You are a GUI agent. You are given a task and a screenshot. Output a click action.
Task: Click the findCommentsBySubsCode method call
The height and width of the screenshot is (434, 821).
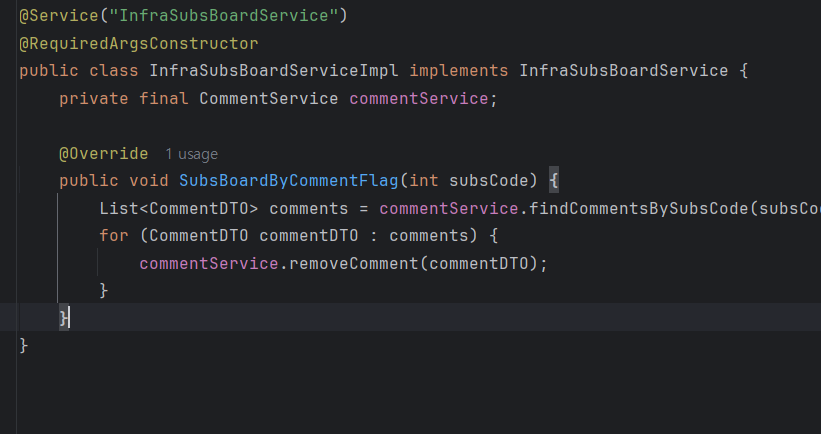pos(639,208)
